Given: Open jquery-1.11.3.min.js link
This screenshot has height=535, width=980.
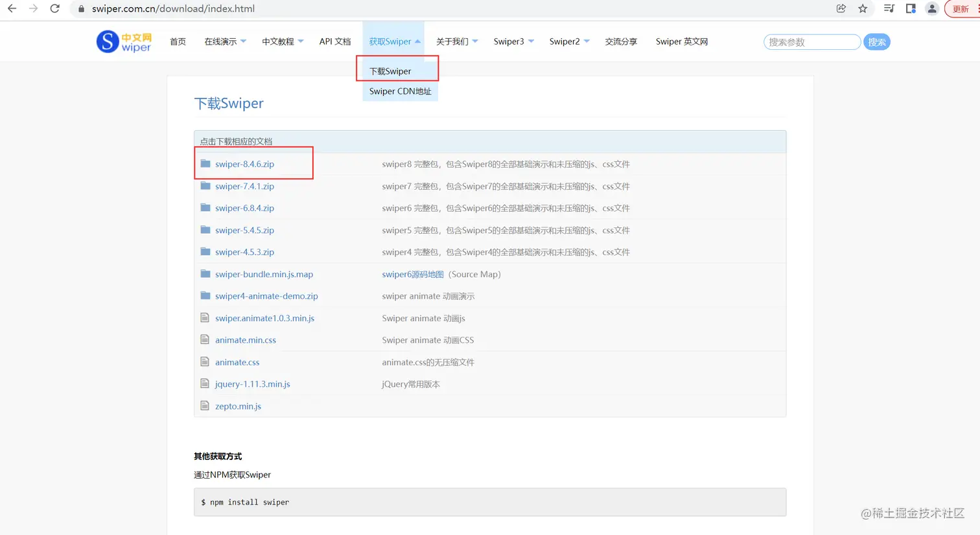Looking at the screenshot, I should click(252, 384).
